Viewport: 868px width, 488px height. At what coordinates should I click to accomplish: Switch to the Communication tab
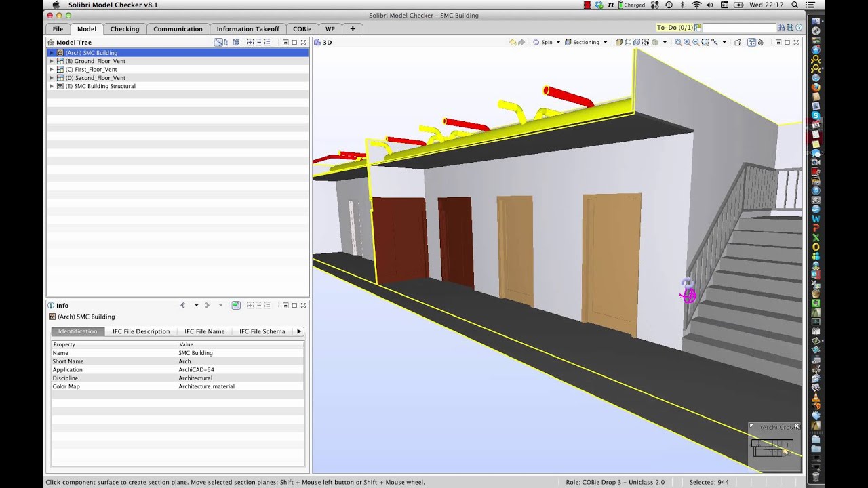click(178, 28)
